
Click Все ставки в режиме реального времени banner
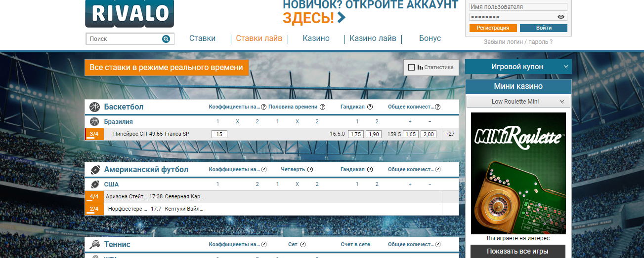tap(167, 68)
